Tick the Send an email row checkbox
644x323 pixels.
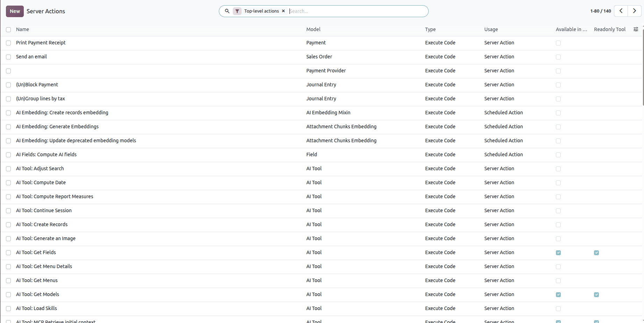pos(8,57)
